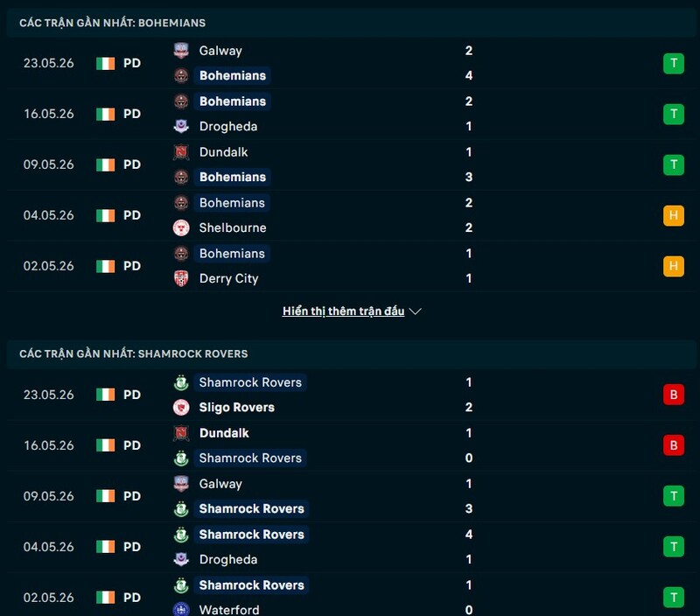Click green T badge for Bohemians 2-1 Drogheda
The height and width of the screenshot is (616, 700).
pos(674,115)
